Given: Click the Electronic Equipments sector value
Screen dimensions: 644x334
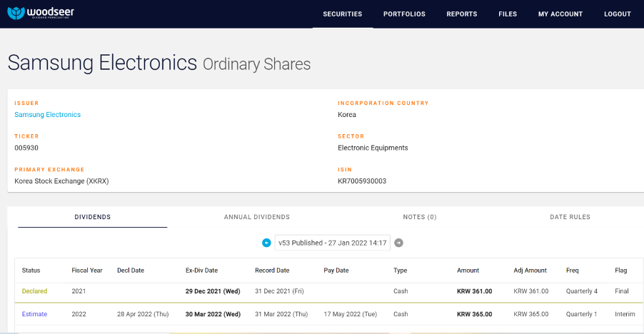Looking at the screenshot, I should point(373,148).
